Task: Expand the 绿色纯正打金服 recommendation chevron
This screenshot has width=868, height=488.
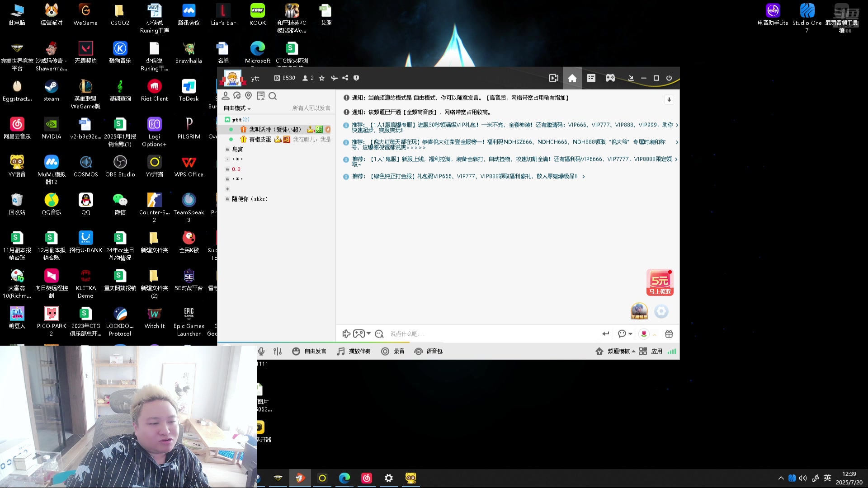Action: coord(584,177)
